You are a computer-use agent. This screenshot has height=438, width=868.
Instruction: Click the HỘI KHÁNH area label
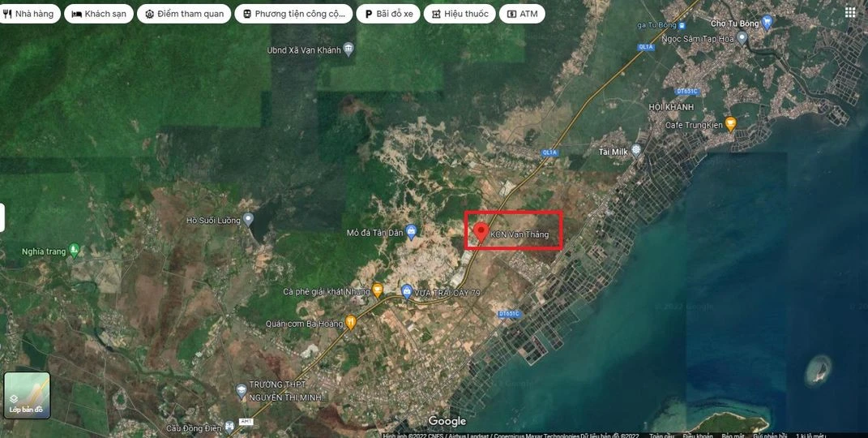[671, 107]
